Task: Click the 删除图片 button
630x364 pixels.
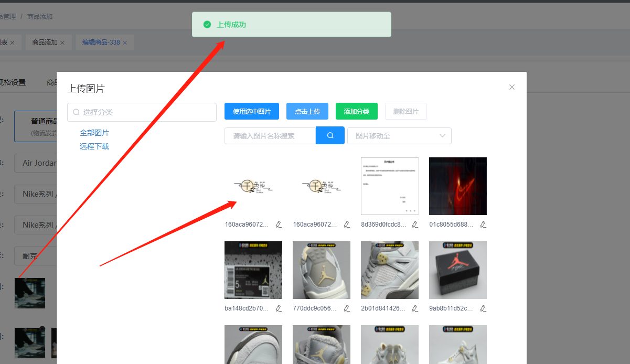Action: pyautogui.click(x=406, y=111)
